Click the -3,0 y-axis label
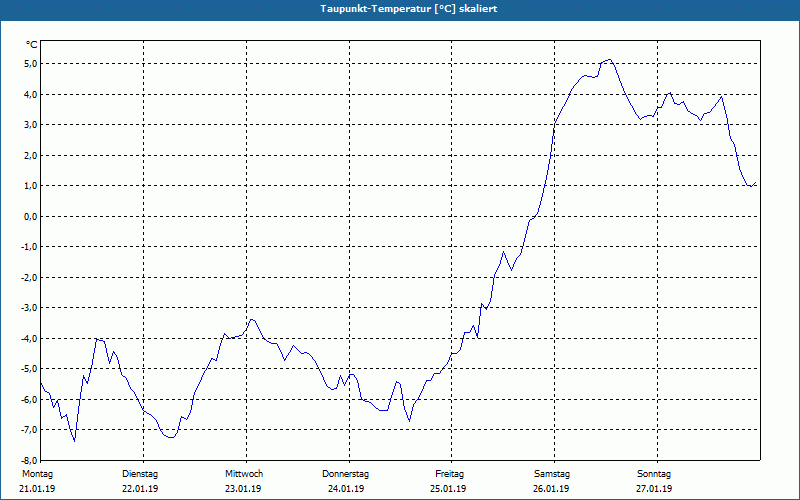Image resolution: width=800 pixels, height=500 pixels. (x=28, y=308)
